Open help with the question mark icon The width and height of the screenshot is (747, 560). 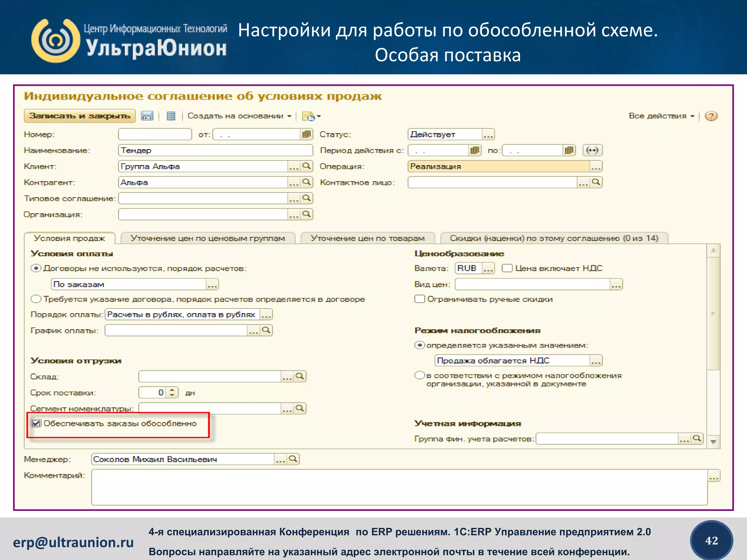click(711, 116)
